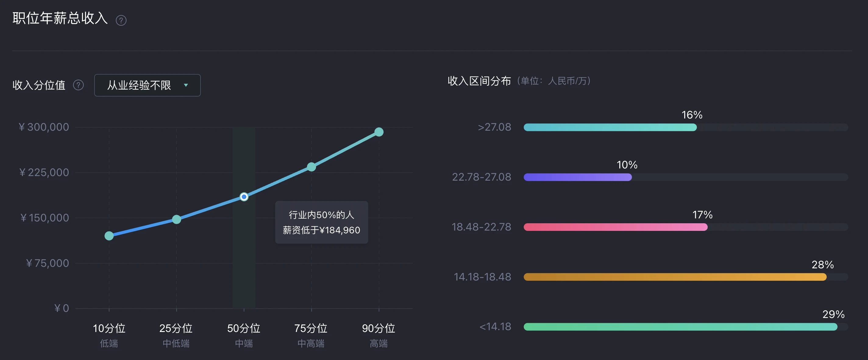
Task: Select the 25分位 data point on line chart
Action: pos(176,220)
